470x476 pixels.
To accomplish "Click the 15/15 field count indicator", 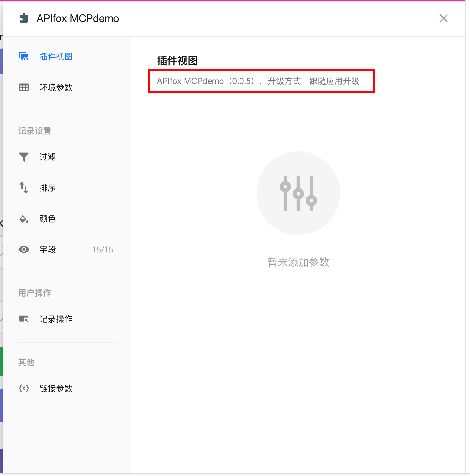I will [102, 250].
